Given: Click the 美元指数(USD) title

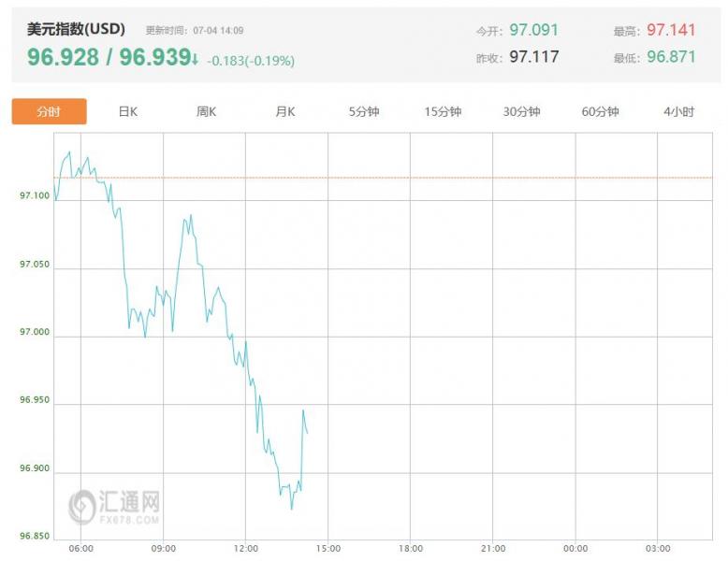Looking at the screenshot, I should click(76, 30).
